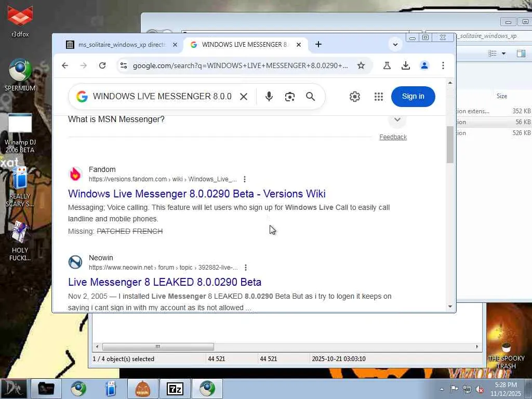The image size is (532, 399).
Task: Click the page vertical scrollbar thumb
Action: click(450, 144)
